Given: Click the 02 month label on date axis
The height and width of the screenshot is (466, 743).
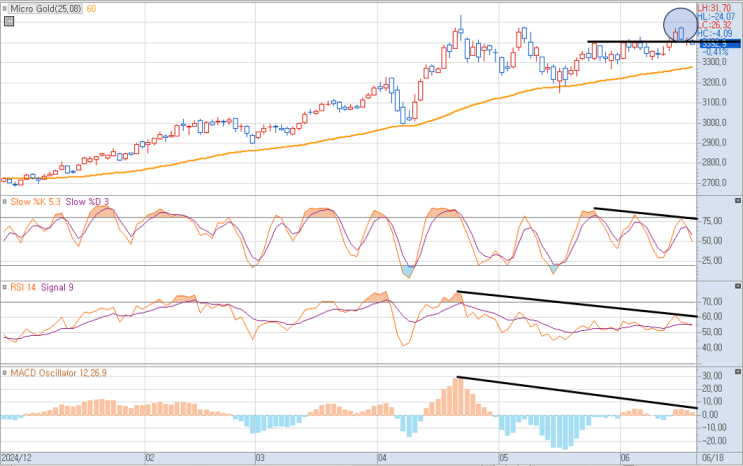Looking at the screenshot, I should tap(150, 458).
